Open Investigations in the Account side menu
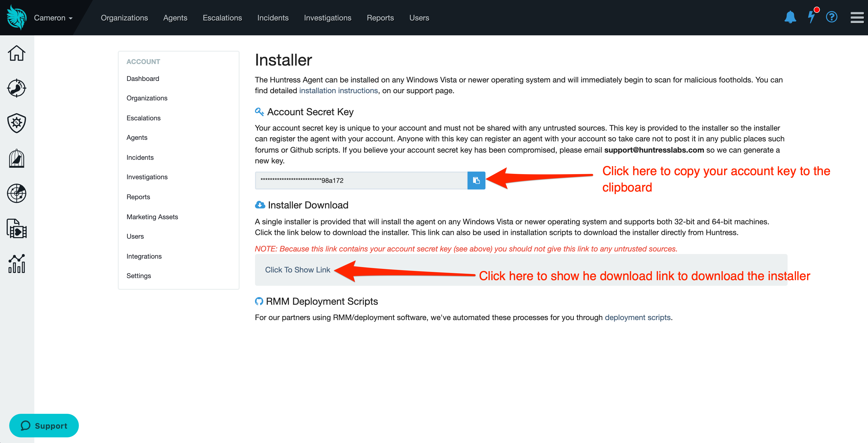 (147, 177)
